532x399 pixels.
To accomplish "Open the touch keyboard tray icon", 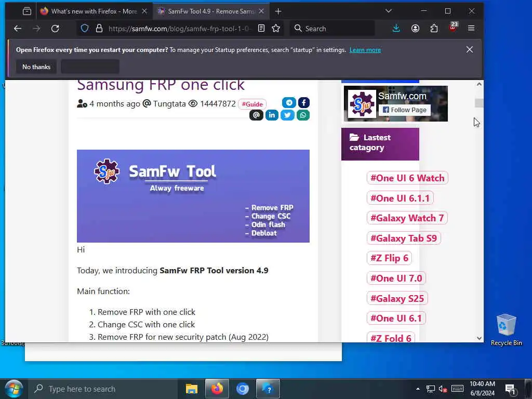I will tap(457, 389).
